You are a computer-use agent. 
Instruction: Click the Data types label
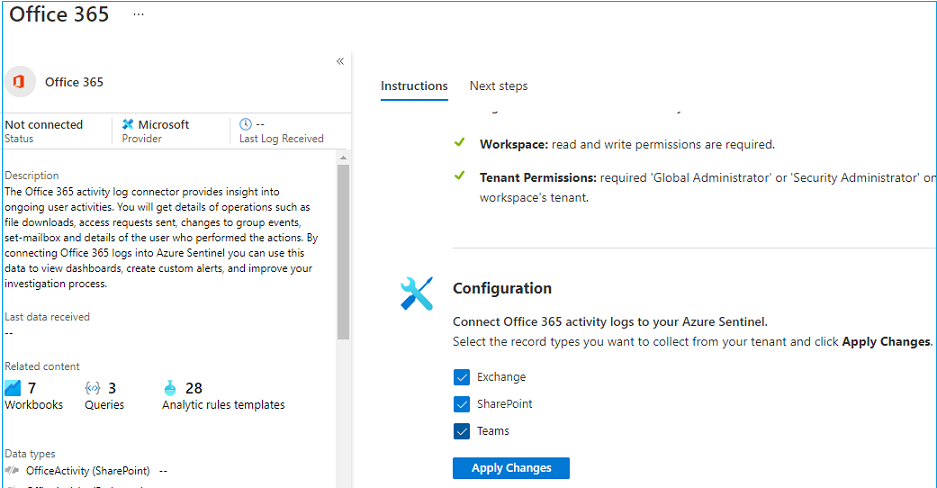(30, 454)
